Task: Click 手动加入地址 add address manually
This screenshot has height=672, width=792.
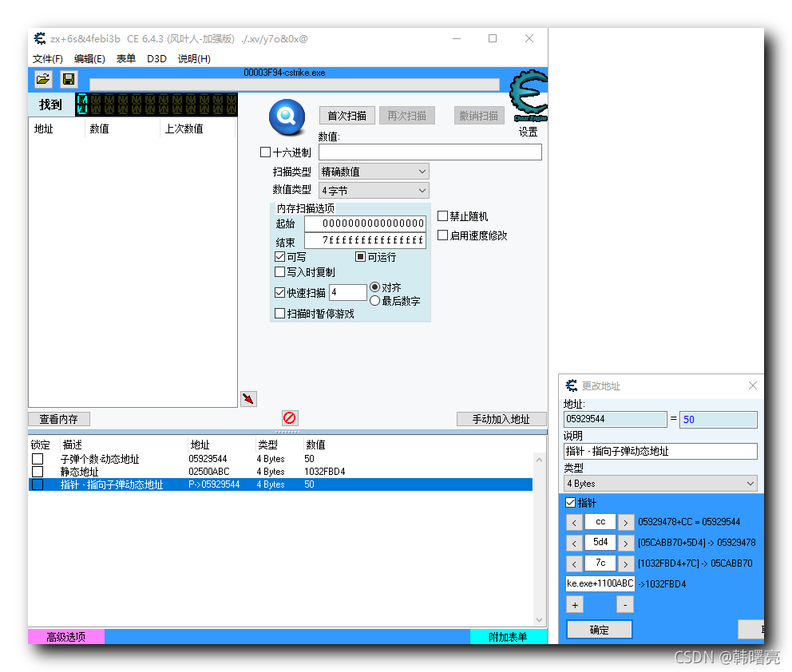Action: [x=501, y=419]
